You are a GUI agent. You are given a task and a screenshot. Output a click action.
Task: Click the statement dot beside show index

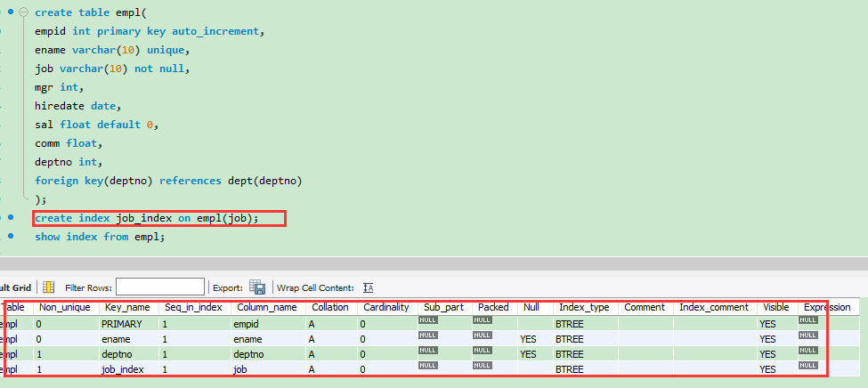pyautogui.click(x=11, y=236)
